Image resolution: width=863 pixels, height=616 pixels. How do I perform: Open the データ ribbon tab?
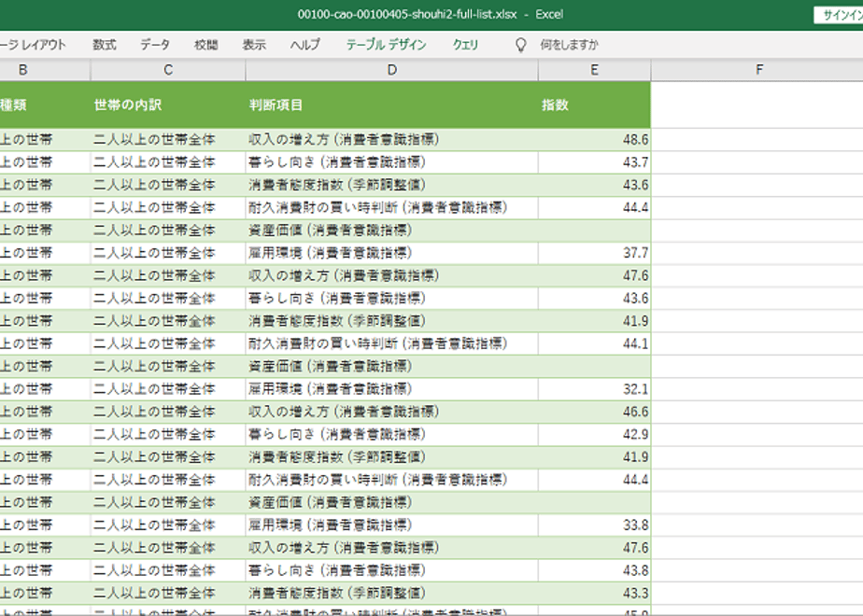coord(155,45)
